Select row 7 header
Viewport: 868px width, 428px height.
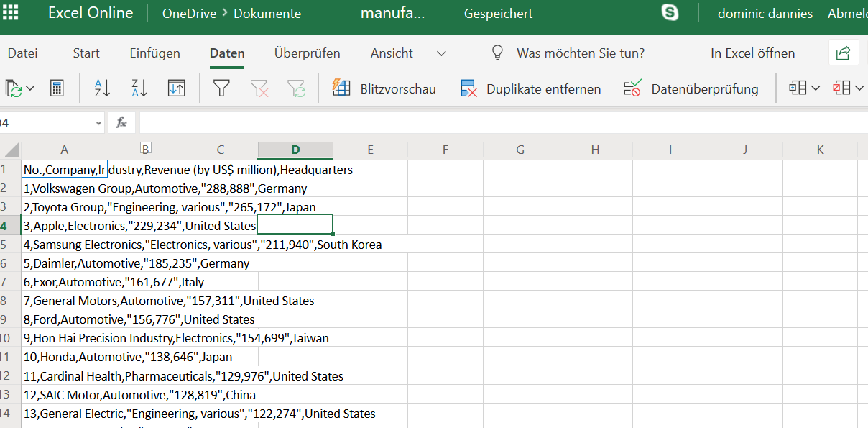[10, 282]
